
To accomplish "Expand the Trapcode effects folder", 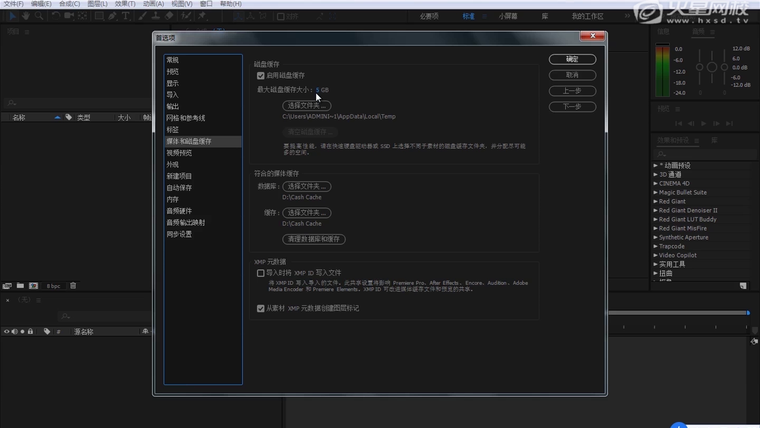I will pos(656,246).
